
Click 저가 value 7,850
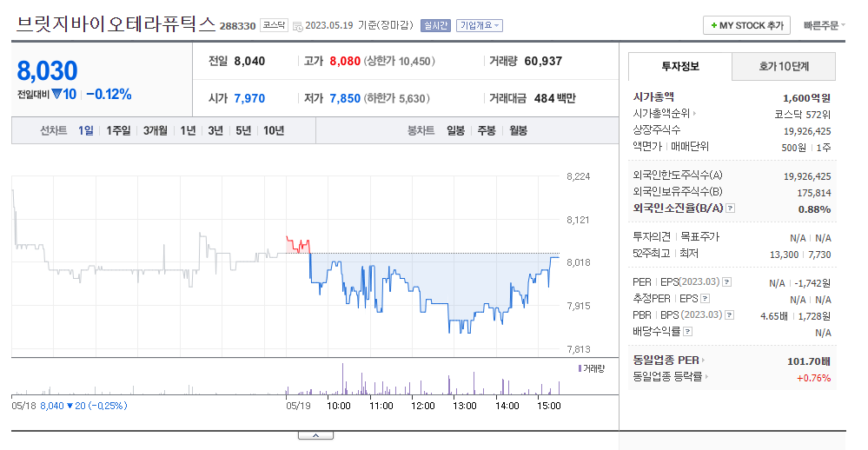coord(345,98)
